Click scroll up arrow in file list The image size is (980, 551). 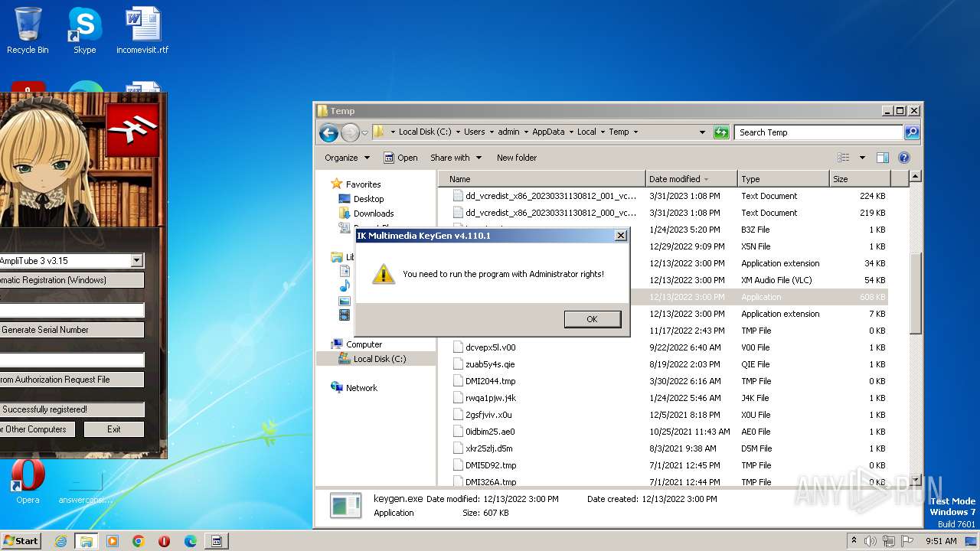pos(915,178)
